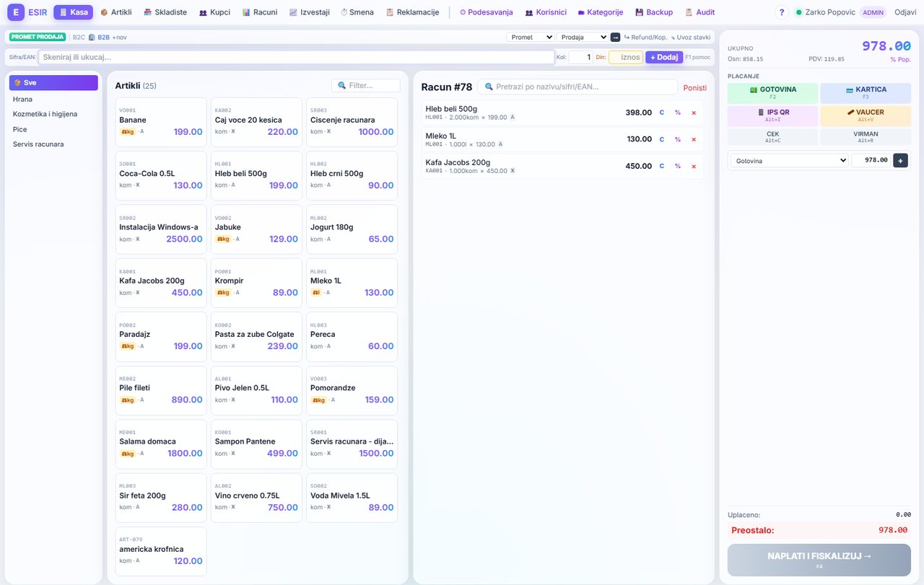The image size is (924, 585).
Task: Open the Promet dropdown
Action: [531, 37]
